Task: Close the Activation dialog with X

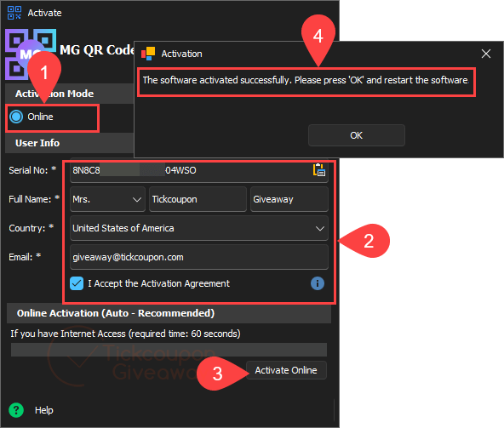Action: [x=486, y=54]
